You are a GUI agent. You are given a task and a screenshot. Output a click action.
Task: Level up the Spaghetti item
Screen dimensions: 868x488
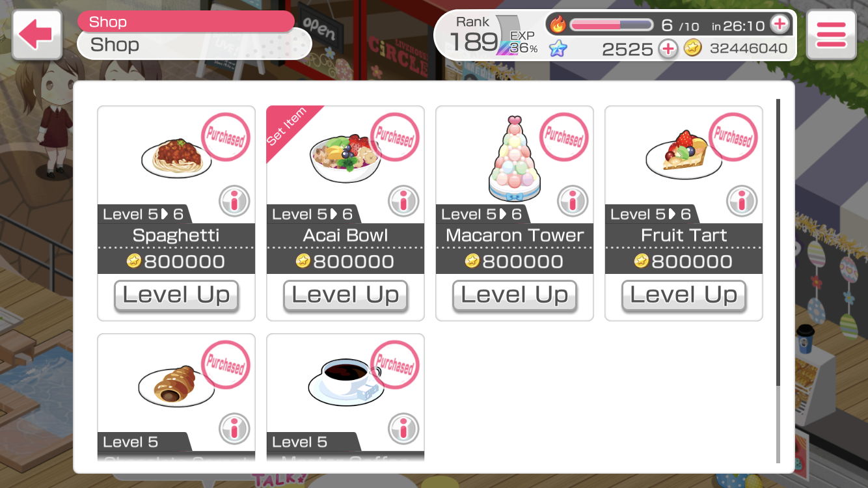pos(176,296)
